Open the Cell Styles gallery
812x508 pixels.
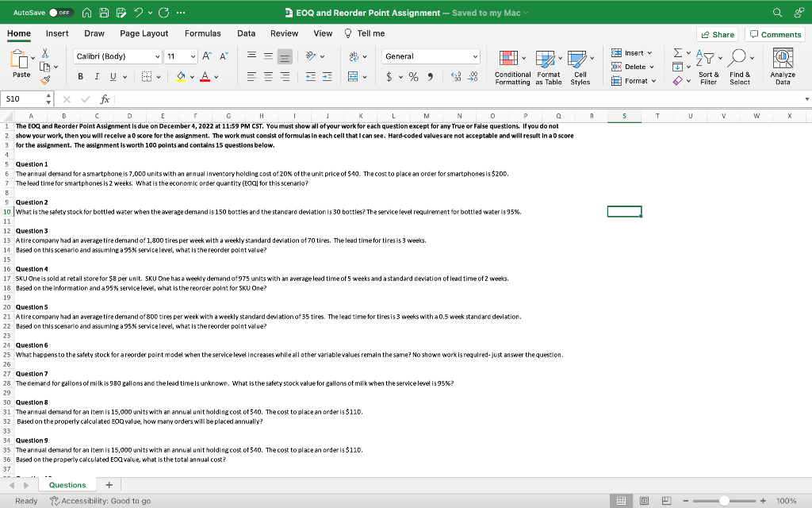pos(580,67)
